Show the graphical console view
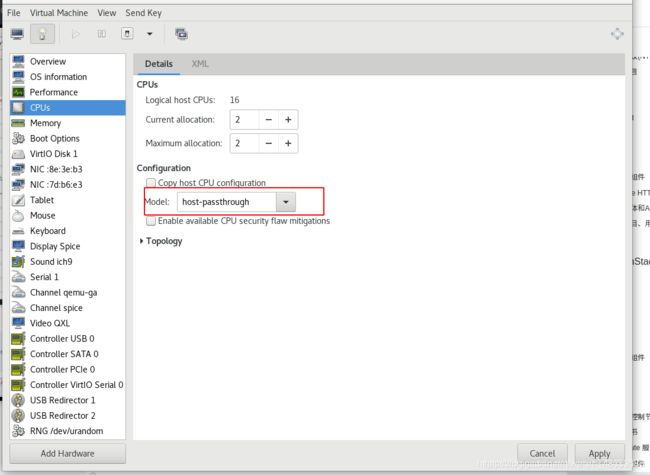 [17, 34]
